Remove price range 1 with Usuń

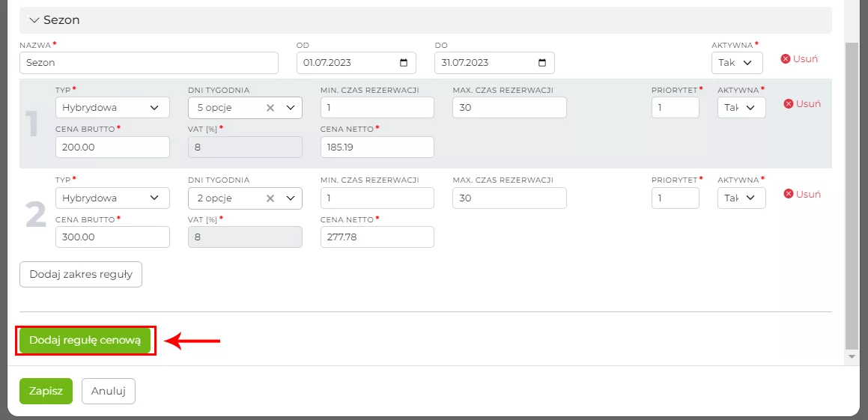pos(802,104)
